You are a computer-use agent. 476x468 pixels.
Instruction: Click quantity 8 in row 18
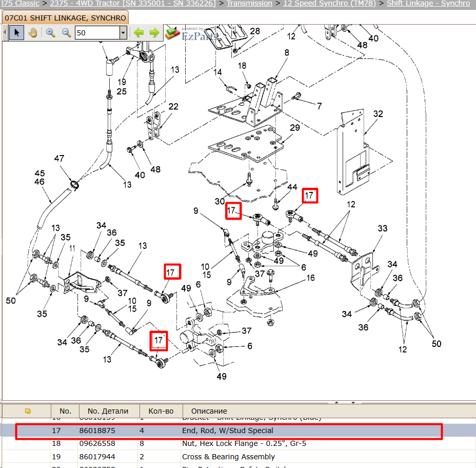[142, 444]
